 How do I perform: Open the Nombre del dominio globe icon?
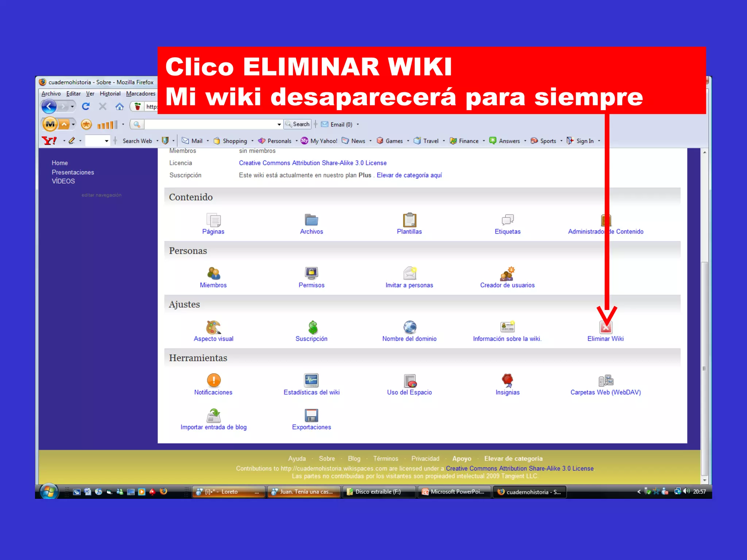pos(410,327)
